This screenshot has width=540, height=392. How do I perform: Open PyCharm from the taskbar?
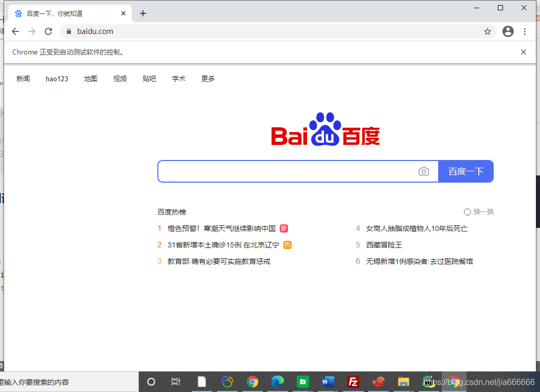[x=428, y=382]
